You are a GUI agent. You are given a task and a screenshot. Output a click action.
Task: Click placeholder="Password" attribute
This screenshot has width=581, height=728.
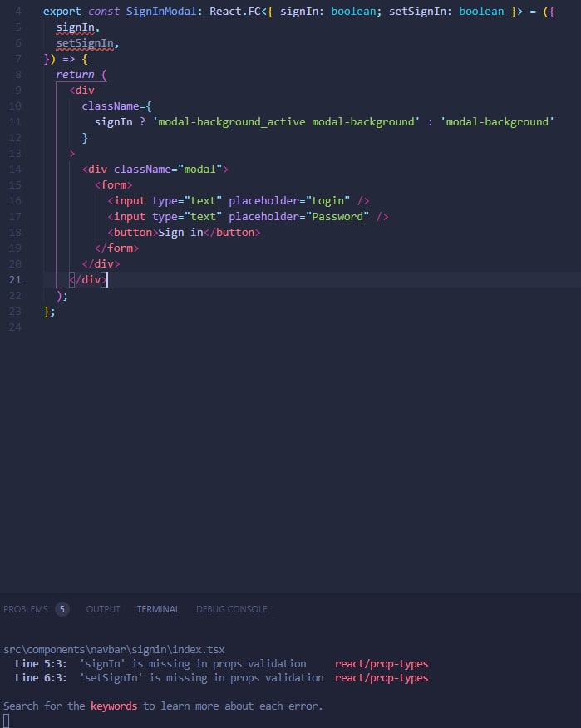[x=298, y=217]
